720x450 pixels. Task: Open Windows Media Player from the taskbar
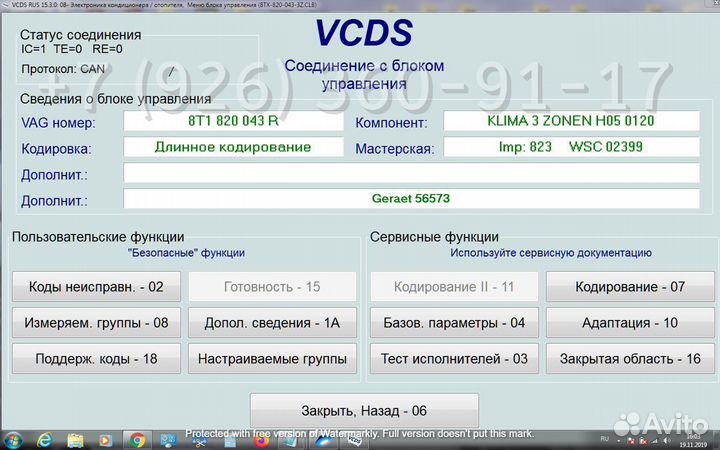(106, 441)
